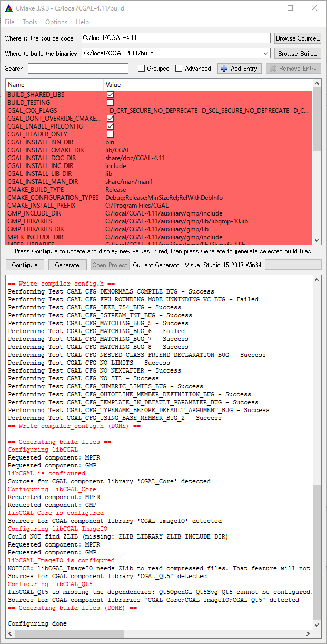Click the 'Configuring done' log line

pyautogui.click(x=37, y=623)
